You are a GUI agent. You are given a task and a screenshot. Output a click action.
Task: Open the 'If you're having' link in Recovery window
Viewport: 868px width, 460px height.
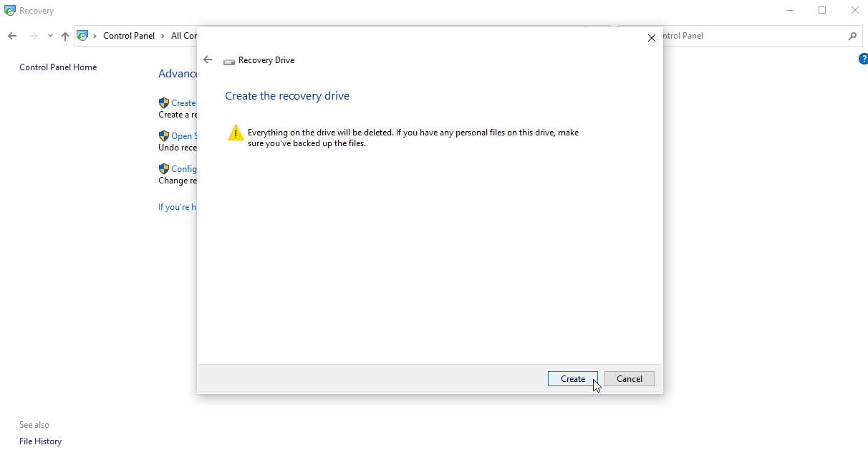coord(177,207)
